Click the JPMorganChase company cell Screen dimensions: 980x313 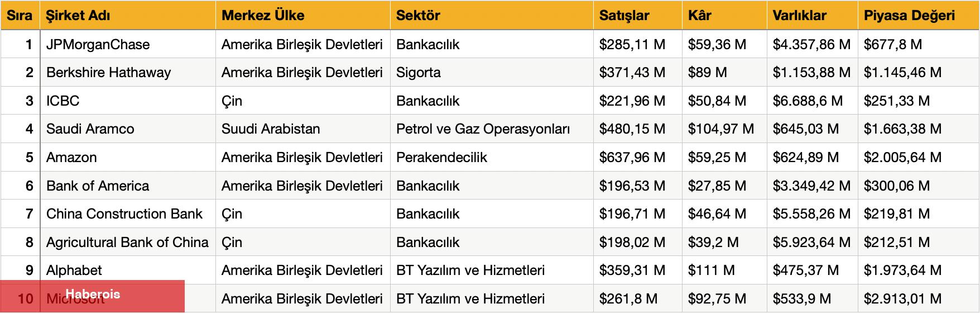click(x=98, y=44)
